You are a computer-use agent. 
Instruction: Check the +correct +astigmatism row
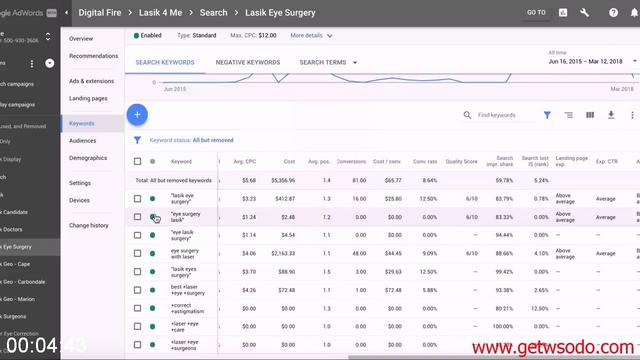tap(138, 308)
